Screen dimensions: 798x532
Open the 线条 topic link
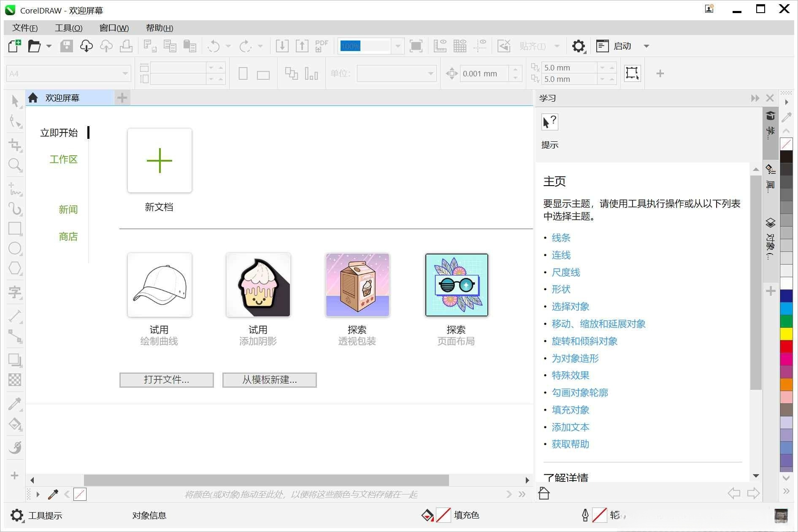tap(561, 238)
